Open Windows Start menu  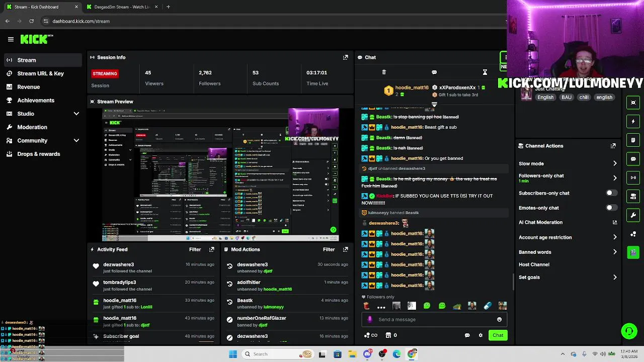tap(233, 354)
